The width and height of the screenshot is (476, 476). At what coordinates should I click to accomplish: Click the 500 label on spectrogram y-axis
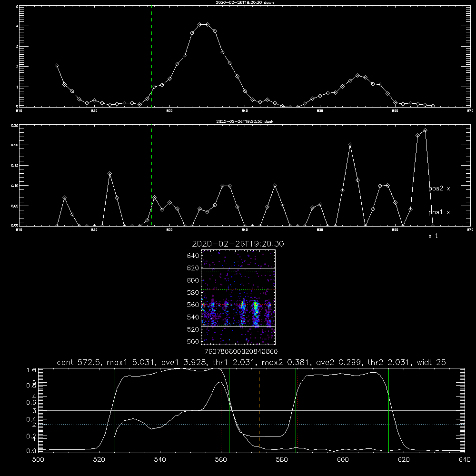193,341
